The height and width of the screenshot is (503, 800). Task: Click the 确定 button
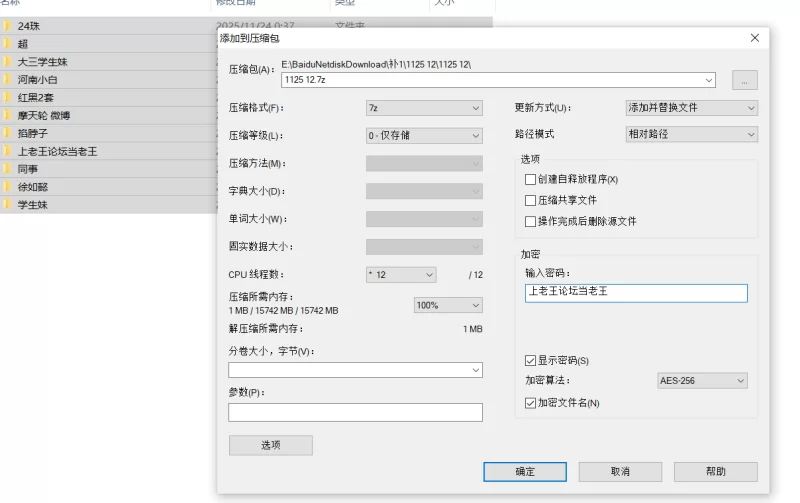pos(525,471)
